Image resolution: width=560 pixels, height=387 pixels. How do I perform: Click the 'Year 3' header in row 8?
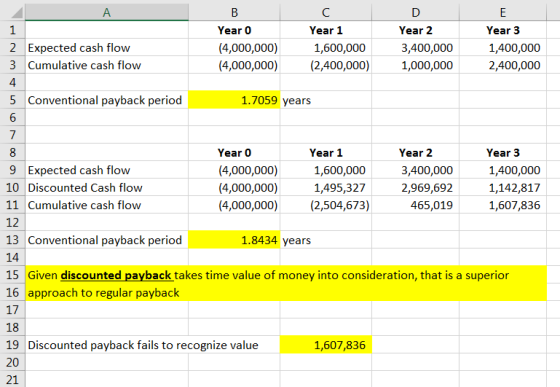(x=503, y=153)
